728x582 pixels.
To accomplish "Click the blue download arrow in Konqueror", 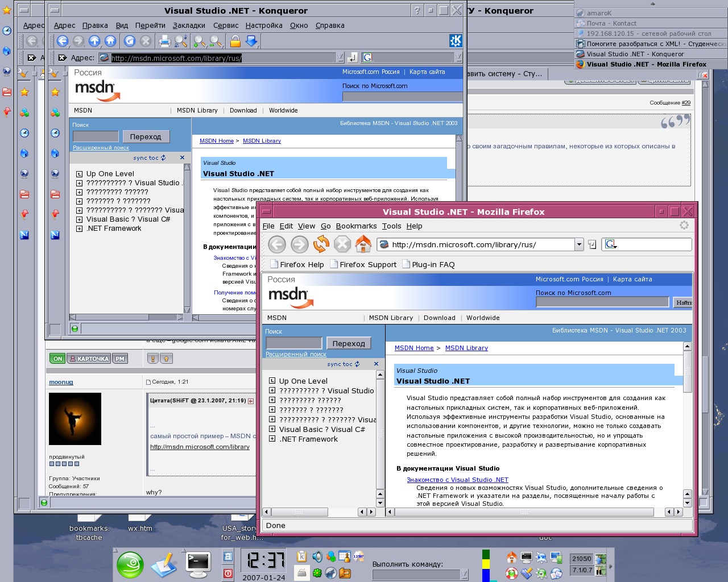I will click(251, 41).
